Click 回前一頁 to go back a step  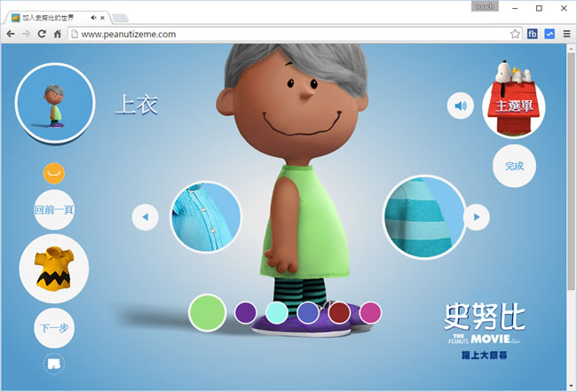click(x=54, y=209)
